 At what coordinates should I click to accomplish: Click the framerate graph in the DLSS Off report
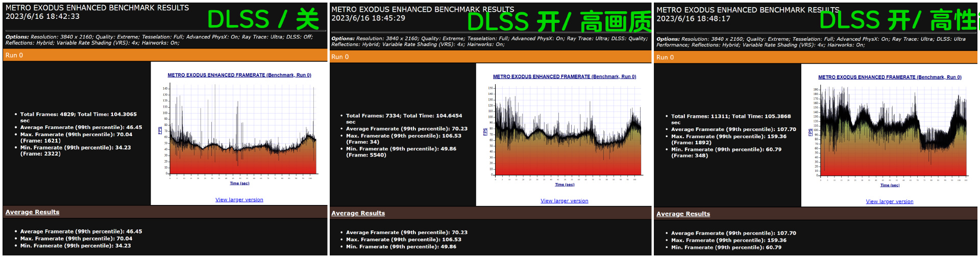click(239, 132)
